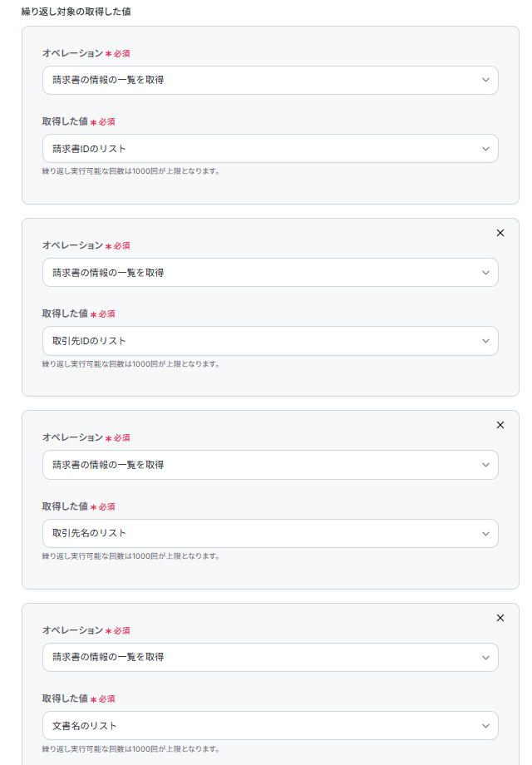The image size is (532, 765).
Task: Open オペレーション dropdown above 文書名のリスト
Action: pos(270,657)
